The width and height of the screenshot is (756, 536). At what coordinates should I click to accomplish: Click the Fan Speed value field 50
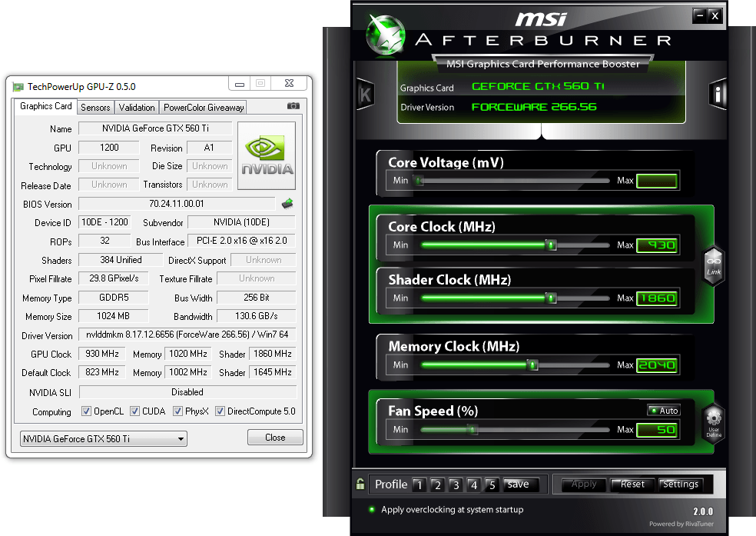pyautogui.click(x=657, y=429)
